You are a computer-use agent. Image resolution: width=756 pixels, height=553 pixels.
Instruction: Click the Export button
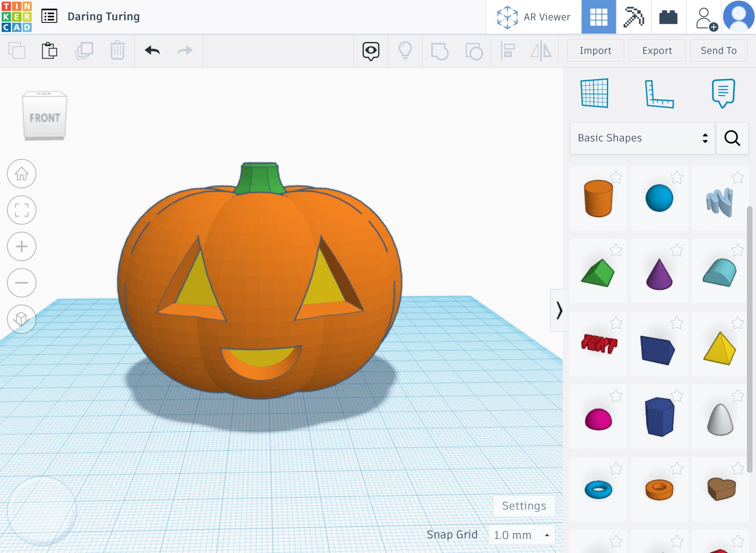pos(657,51)
